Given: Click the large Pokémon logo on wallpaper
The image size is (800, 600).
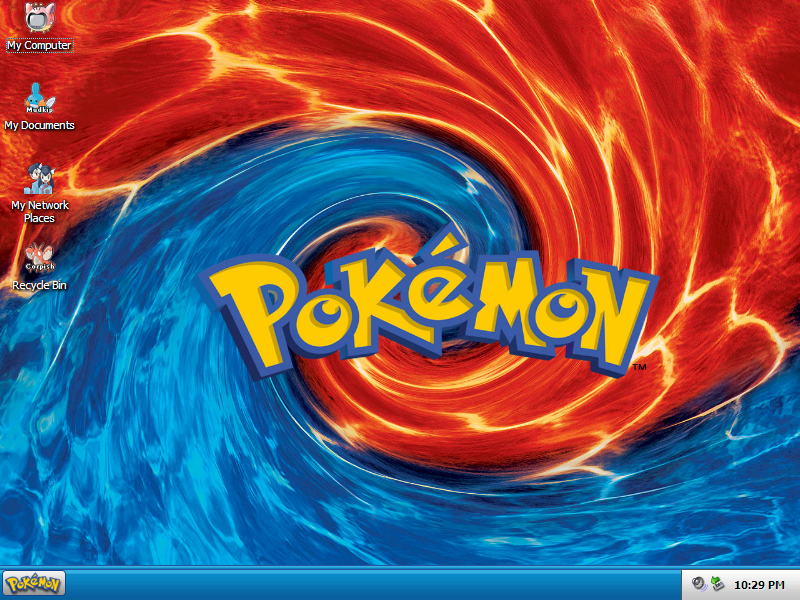Looking at the screenshot, I should pyautogui.click(x=430, y=305).
